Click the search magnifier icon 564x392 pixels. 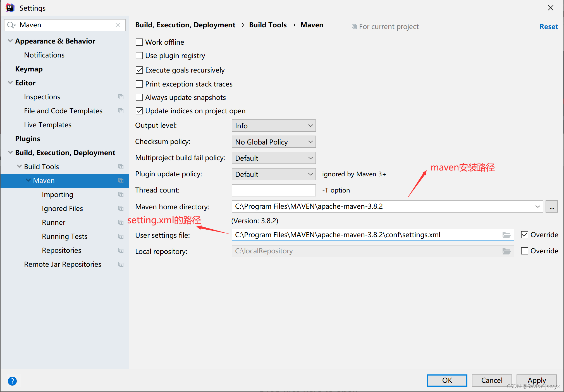point(11,25)
